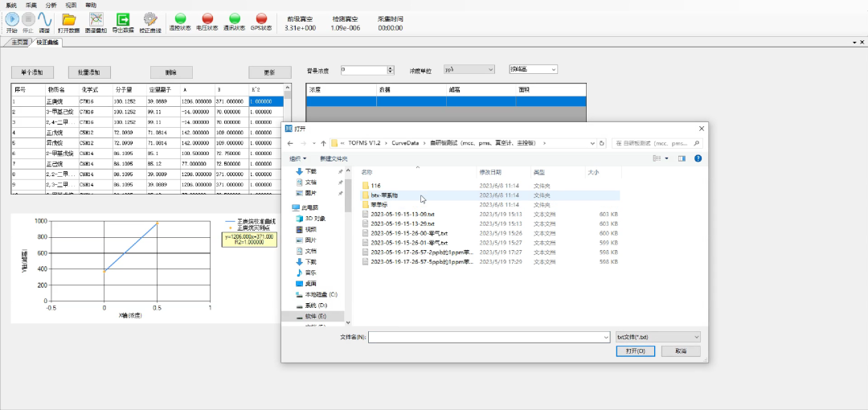Open the txt文件(*.txt) file type dropdown
Screen dimensions: 868x410
[x=657, y=337]
